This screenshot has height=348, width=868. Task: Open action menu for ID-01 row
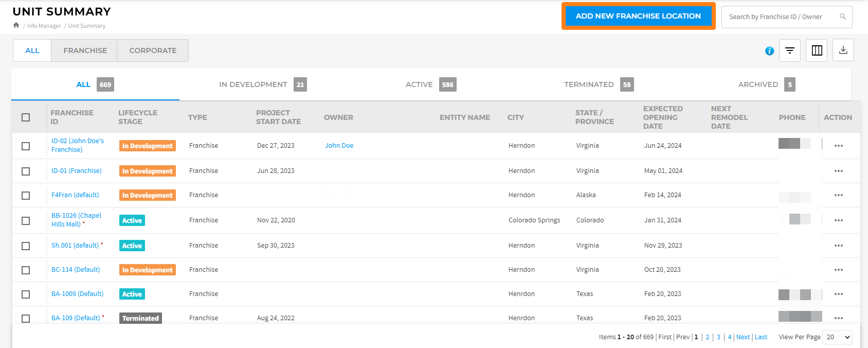coord(838,171)
